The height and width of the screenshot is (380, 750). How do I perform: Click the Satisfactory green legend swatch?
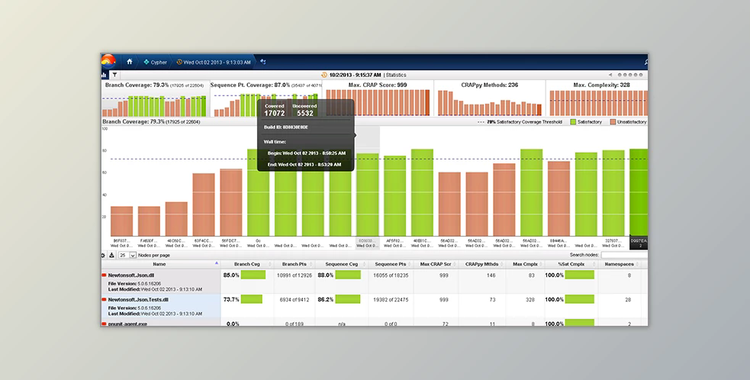(x=573, y=122)
